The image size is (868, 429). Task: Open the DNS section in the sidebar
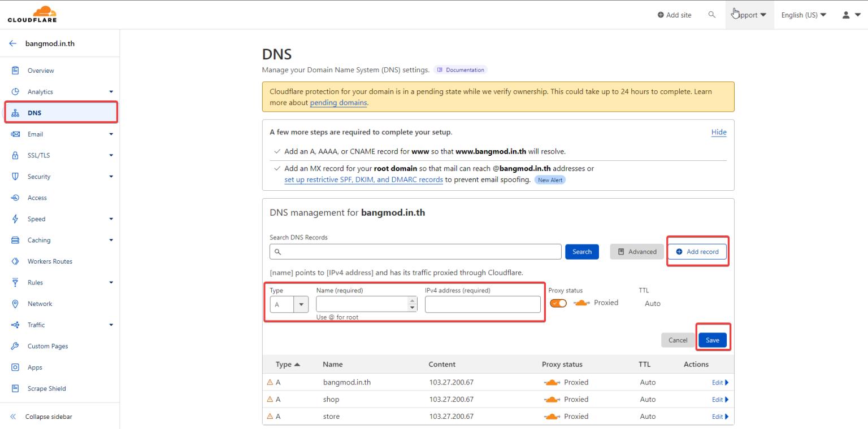[34, 112]
